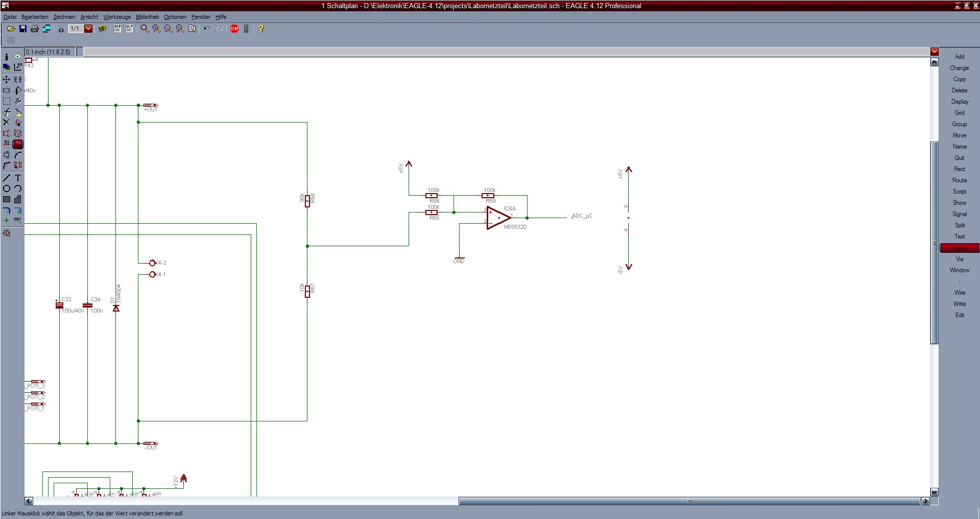This screenshot has height=519, width=980.
Task: Select the Gateswap tool
Action: [18, 133]
